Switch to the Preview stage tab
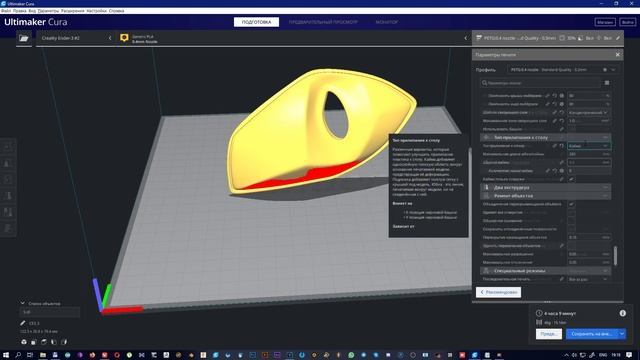 323,22
